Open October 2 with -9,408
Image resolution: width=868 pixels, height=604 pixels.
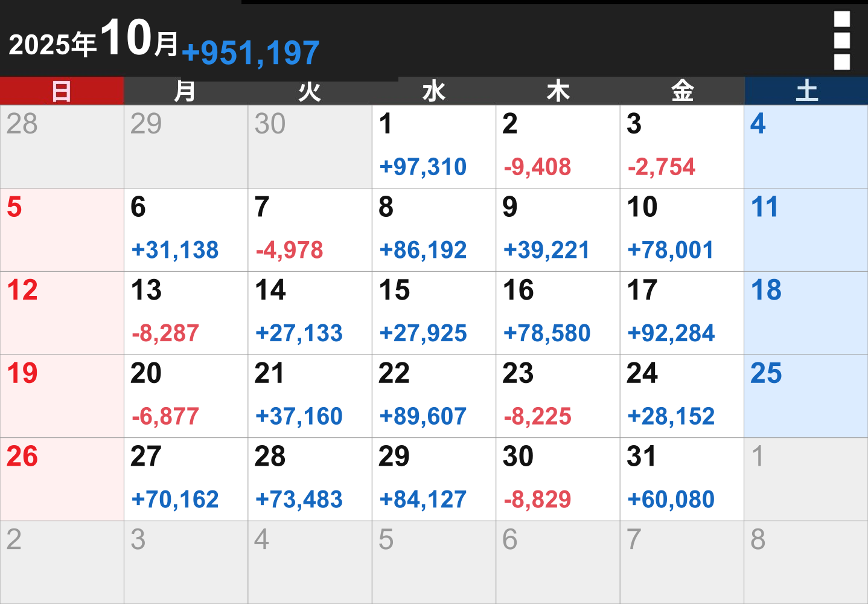558,147
